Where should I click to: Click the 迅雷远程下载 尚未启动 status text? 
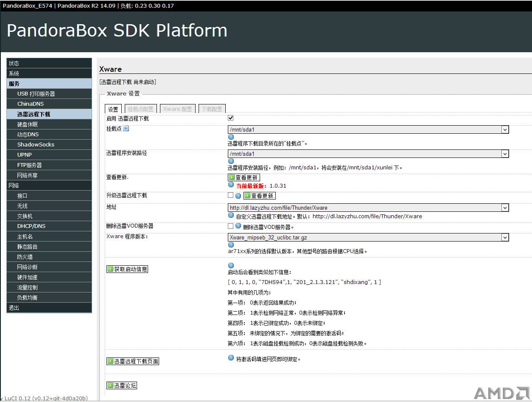(x=128, y=82)
